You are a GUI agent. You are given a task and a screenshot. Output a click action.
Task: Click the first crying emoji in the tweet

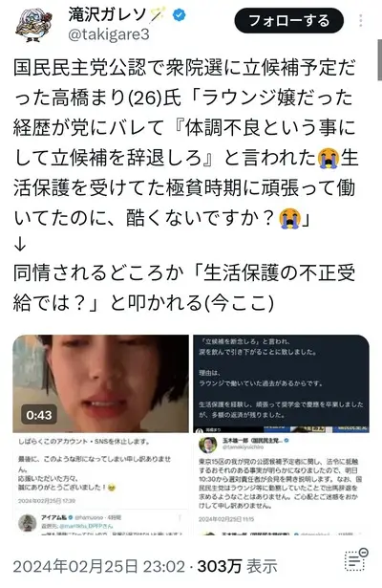click(329, 158)
